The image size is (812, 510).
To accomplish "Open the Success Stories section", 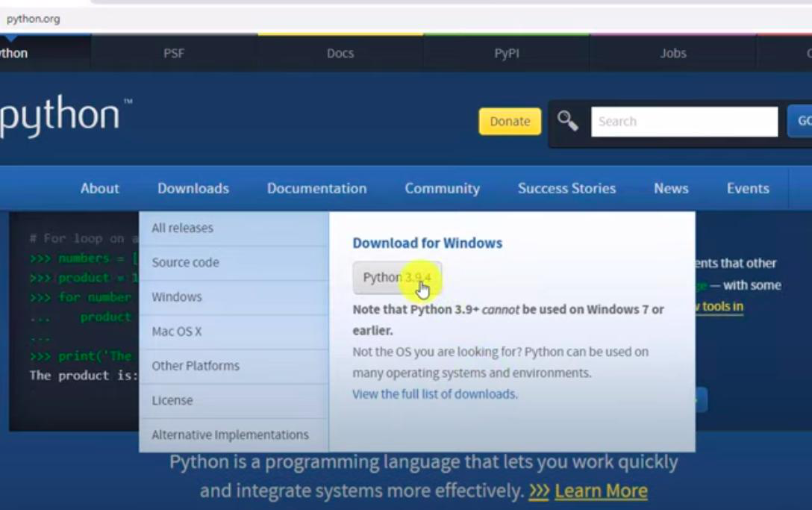I will 566,188.
